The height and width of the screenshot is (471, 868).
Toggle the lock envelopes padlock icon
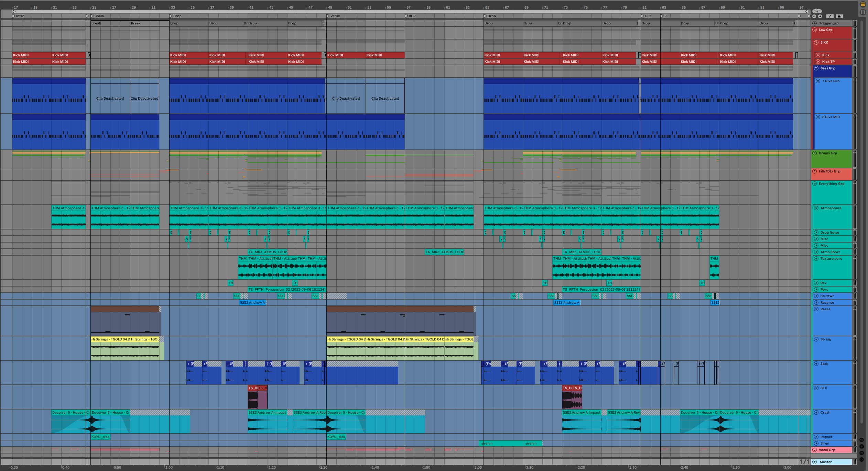pyautogui.click(x=839, y=16)
